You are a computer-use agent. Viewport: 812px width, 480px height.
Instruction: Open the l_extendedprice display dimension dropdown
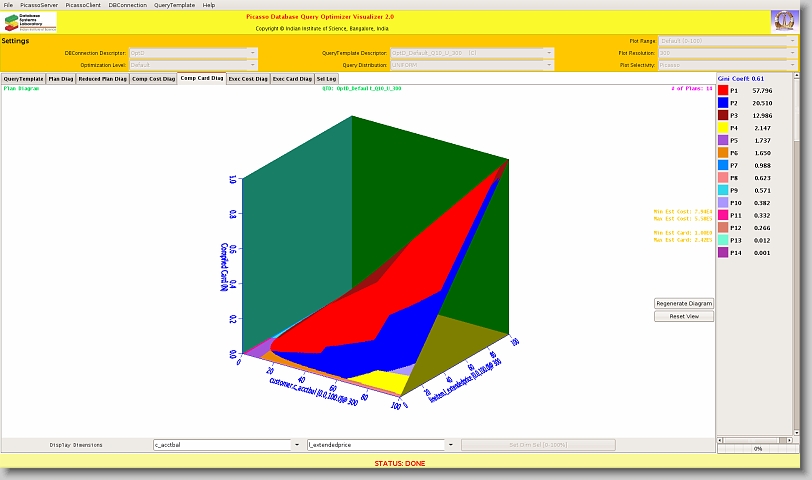click(x=450, y=445)
